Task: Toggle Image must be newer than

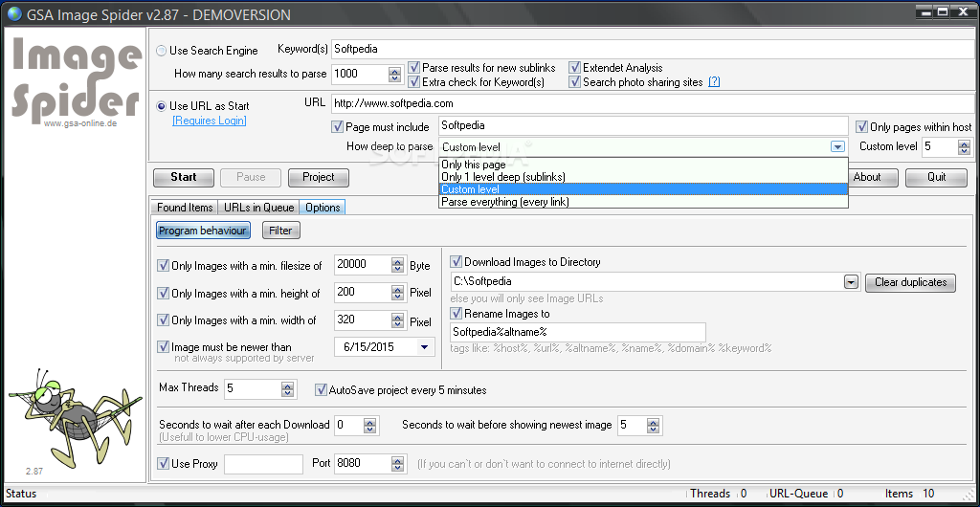Action: 163,346
